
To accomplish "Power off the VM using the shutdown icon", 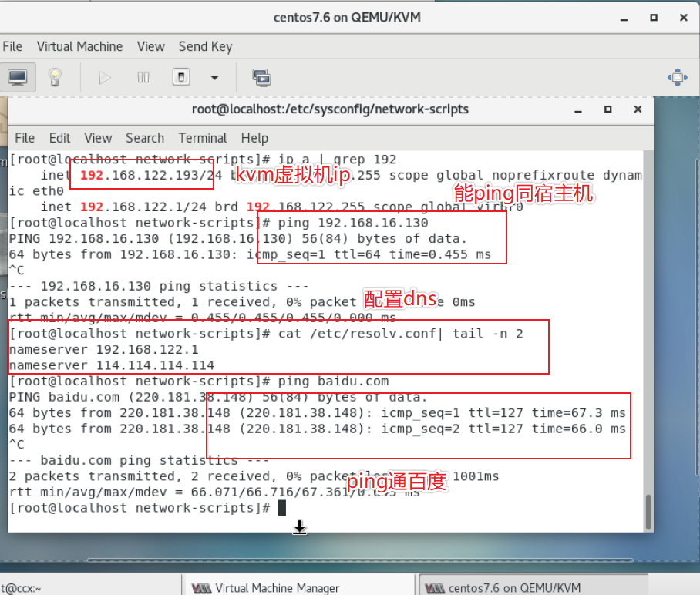I will (180, 77).
